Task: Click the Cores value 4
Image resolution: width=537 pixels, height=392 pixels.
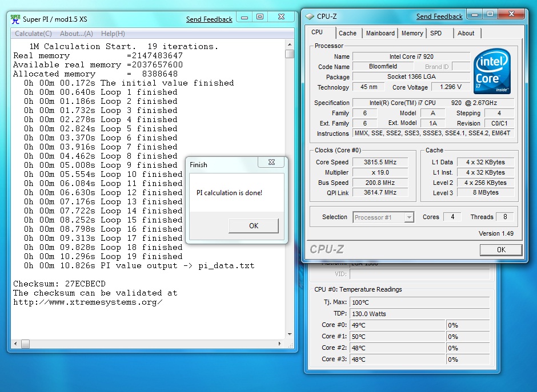Action: (x=452, y=217)
